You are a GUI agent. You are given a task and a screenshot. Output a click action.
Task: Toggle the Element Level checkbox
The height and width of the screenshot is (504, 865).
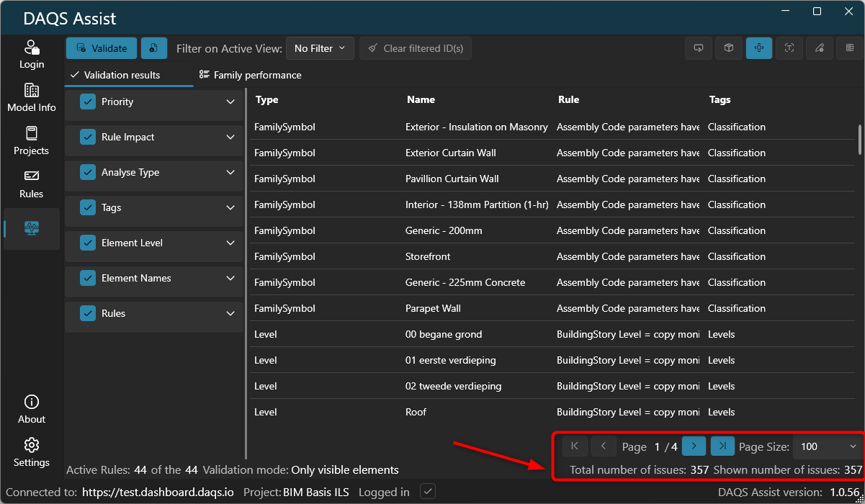[88, 243]
